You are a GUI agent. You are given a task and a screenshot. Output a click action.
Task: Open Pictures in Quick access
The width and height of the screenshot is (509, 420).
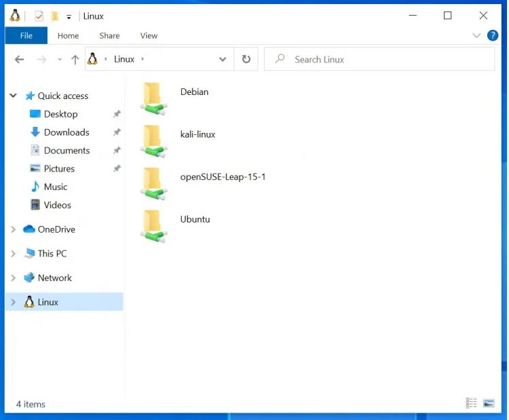[59, 168]
